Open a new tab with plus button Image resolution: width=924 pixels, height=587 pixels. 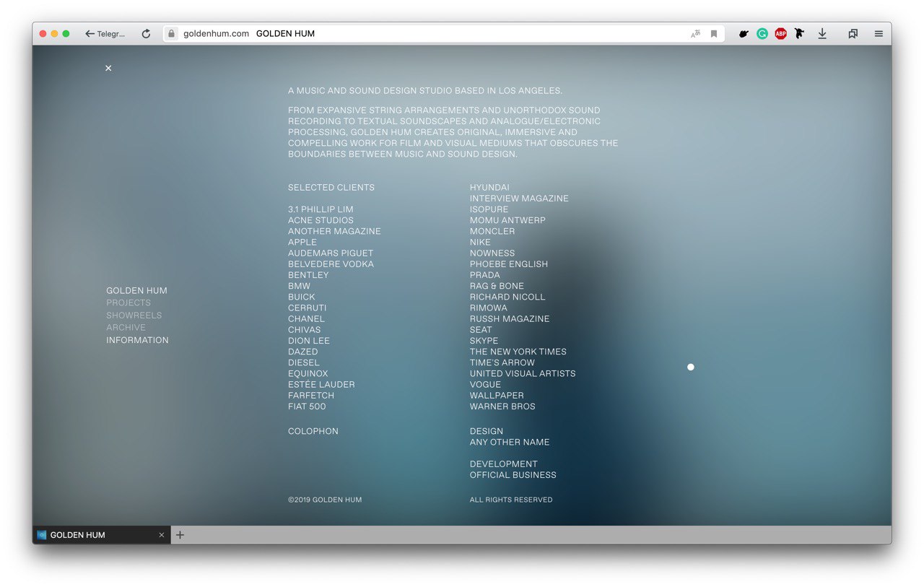point(180,535)
